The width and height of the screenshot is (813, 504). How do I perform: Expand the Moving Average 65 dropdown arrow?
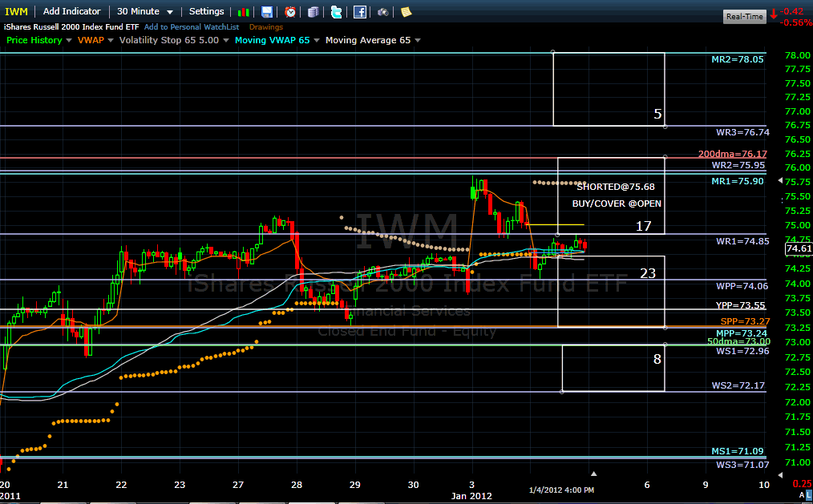coord(418,40)
